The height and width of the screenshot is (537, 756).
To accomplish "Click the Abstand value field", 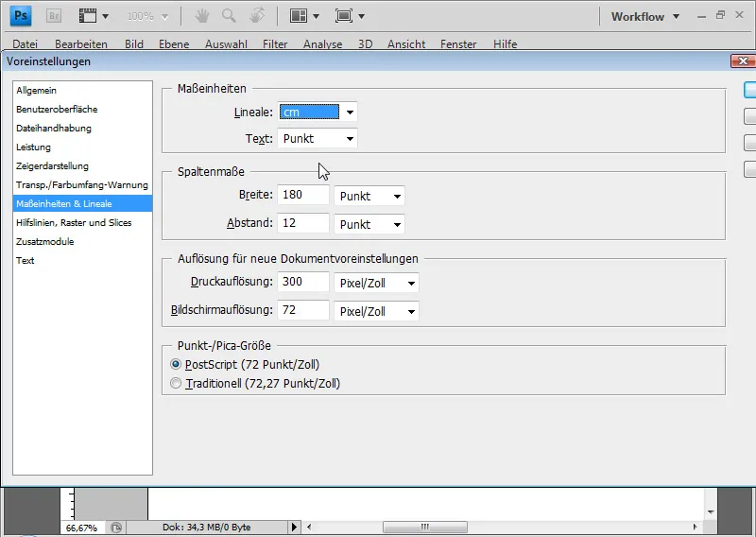I will click(303, 223).
